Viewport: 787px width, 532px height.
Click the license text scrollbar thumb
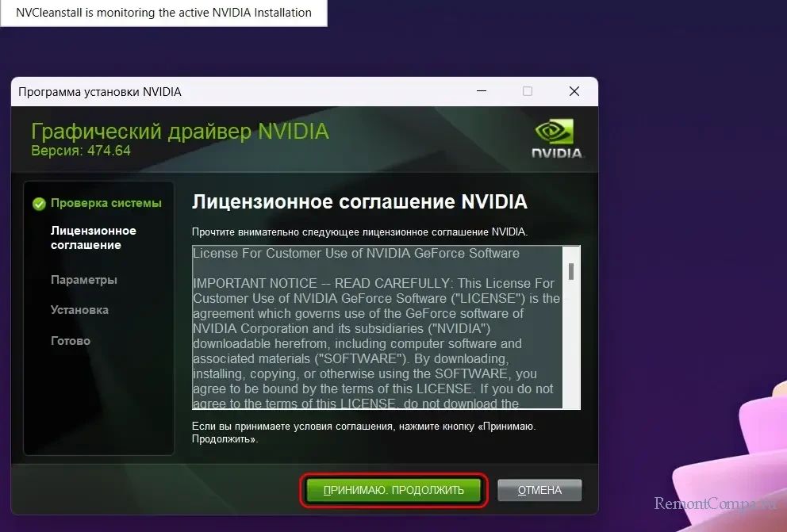[570, 272]
